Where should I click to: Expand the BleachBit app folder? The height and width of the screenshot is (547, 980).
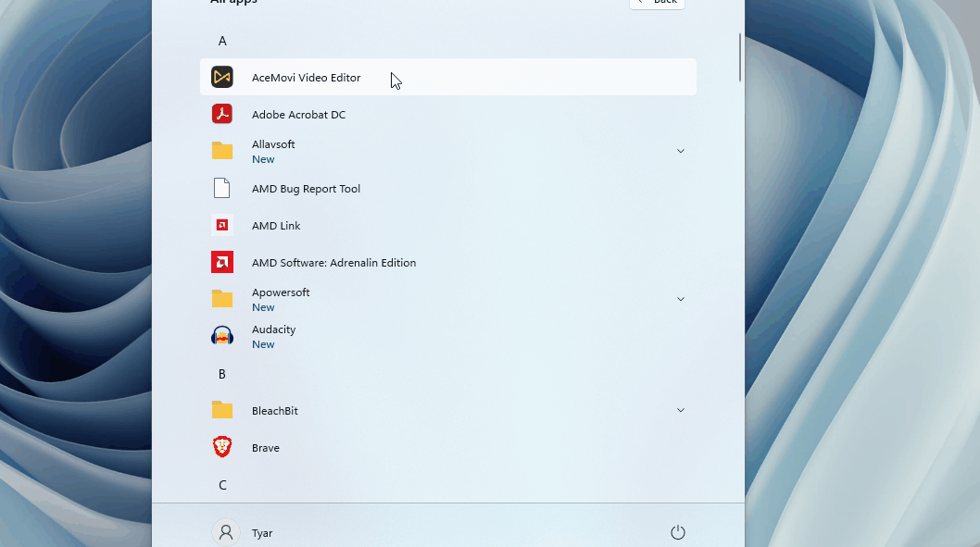(x=681, y=410)
